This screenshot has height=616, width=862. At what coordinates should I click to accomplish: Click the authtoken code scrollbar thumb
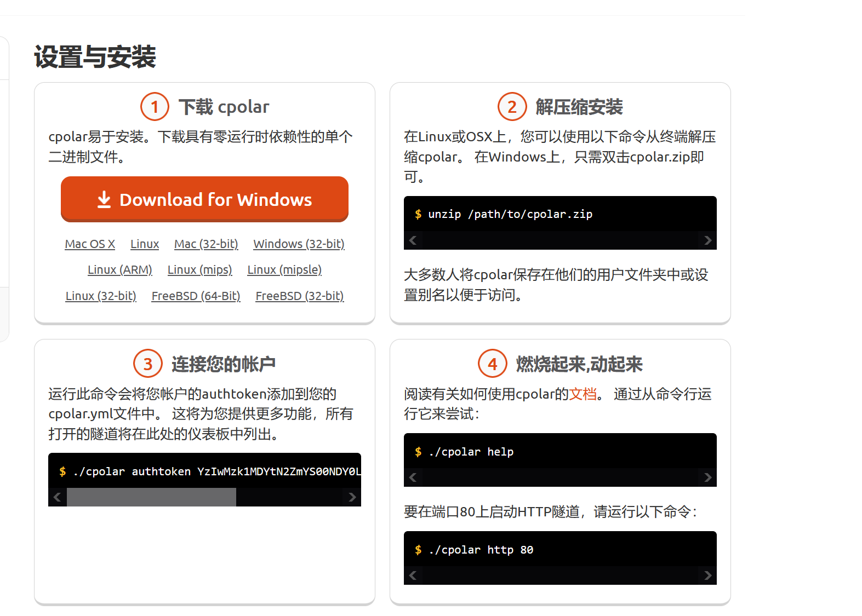pyautogui.click(x=151, y=497)
